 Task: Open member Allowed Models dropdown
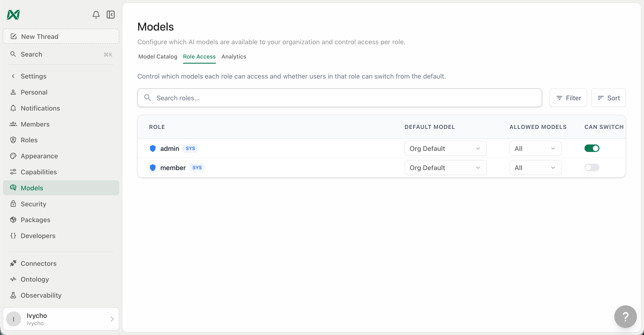coord(535,168)
